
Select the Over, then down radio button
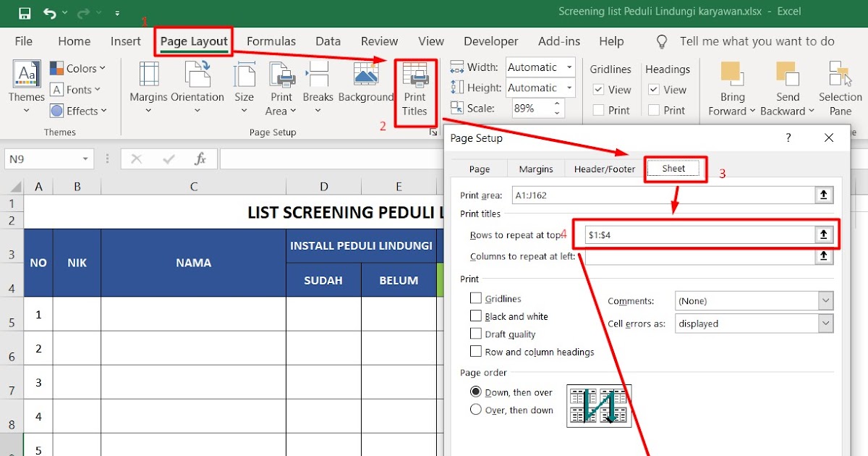tap(476, 409)
